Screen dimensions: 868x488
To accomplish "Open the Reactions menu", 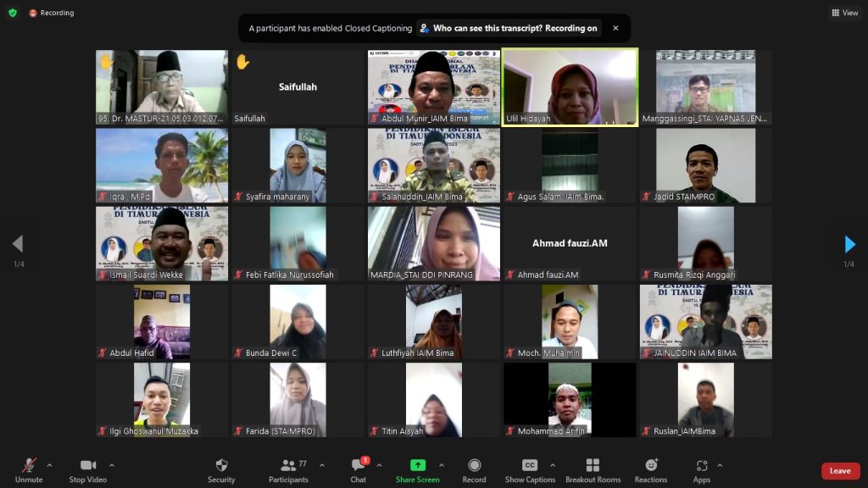I will [651, 470].
